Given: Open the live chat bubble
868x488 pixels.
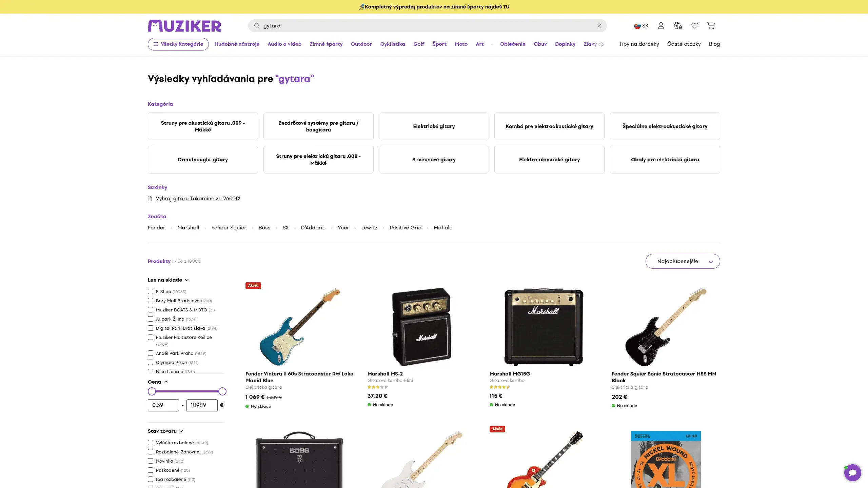Looking at the screenshot, I should 852,472.
